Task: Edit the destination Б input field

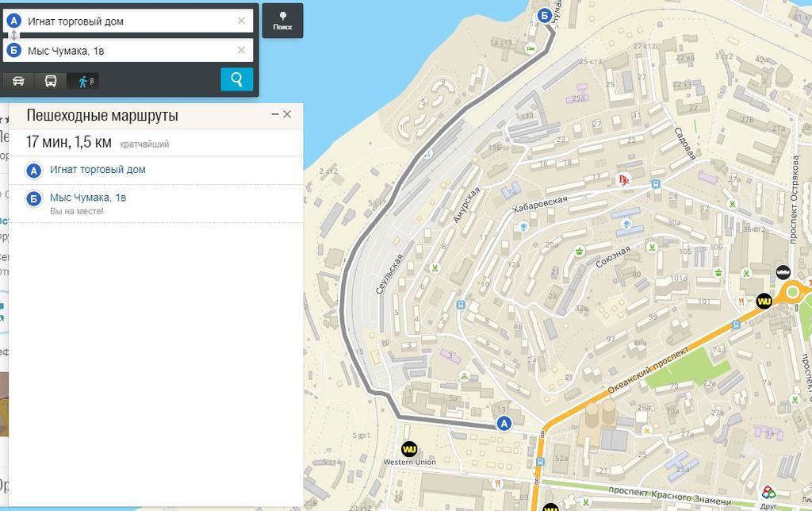Action: click(x=127, y=51)
